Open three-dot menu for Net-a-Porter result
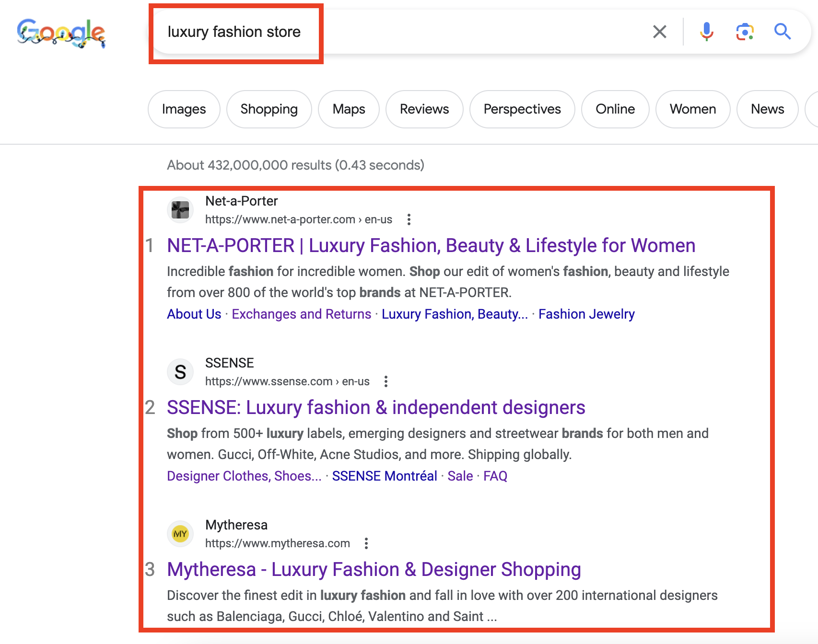The height and width of the screenshot is (644, 818). [409, 219]
